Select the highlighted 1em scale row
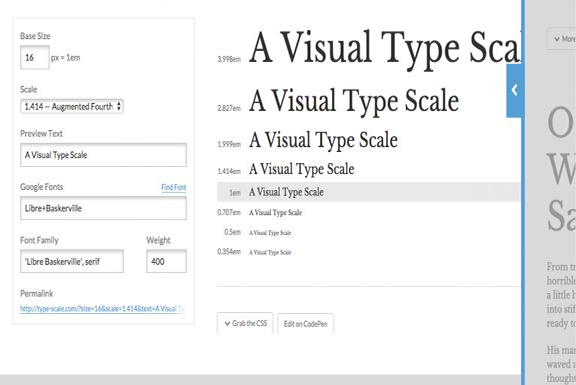The image size is (576, 385). pos(369,192)
